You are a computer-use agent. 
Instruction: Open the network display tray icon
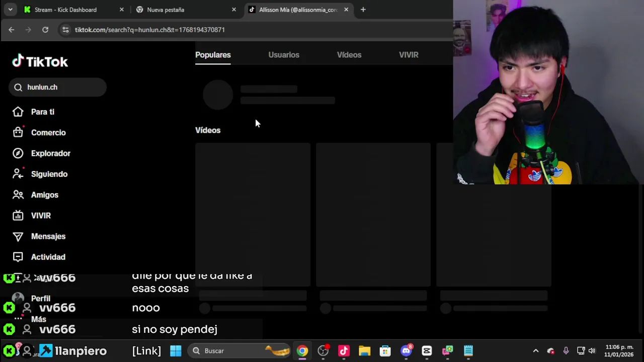click(581, 351)
